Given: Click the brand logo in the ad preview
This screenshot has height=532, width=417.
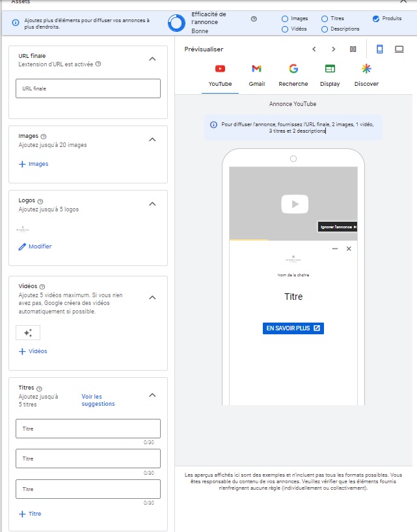Looking at the screenshot, I should tap(293, 259).
